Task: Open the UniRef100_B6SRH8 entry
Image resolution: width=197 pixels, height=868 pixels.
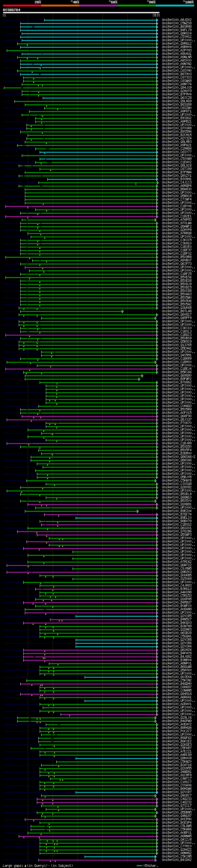Action: pyautogui.click(x=177, y=26)
